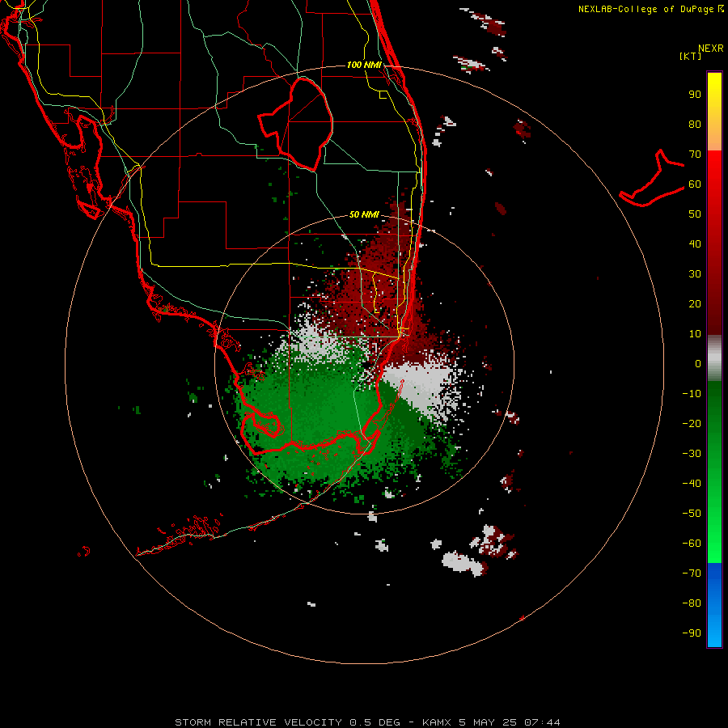Screen dimensions: 728x728
Task: Click the NEXLAB-College of DuPage title text
Action: click(648, 9)
